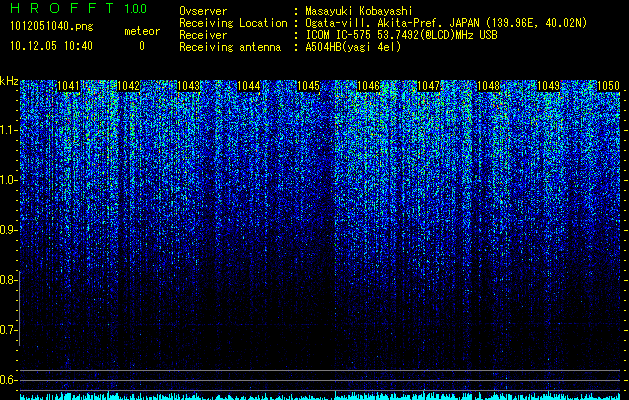Click the 1047 time marker

[428, 86]
